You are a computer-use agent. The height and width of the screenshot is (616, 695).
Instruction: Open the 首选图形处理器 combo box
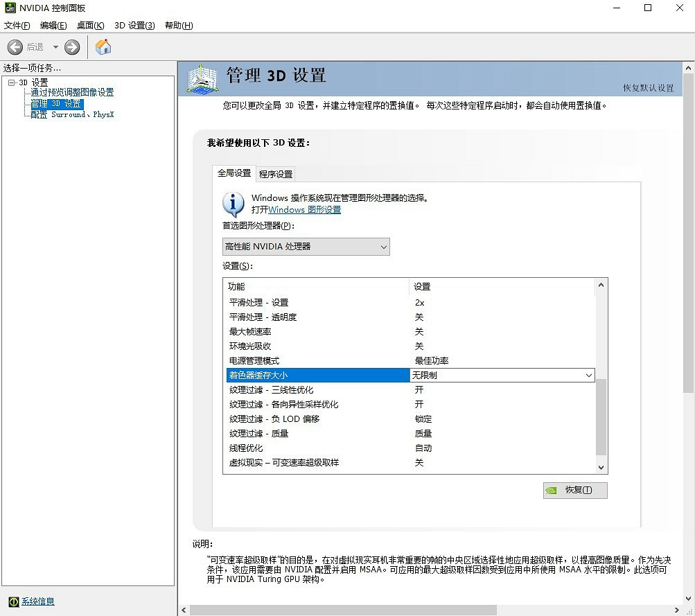tap(306, 247)
